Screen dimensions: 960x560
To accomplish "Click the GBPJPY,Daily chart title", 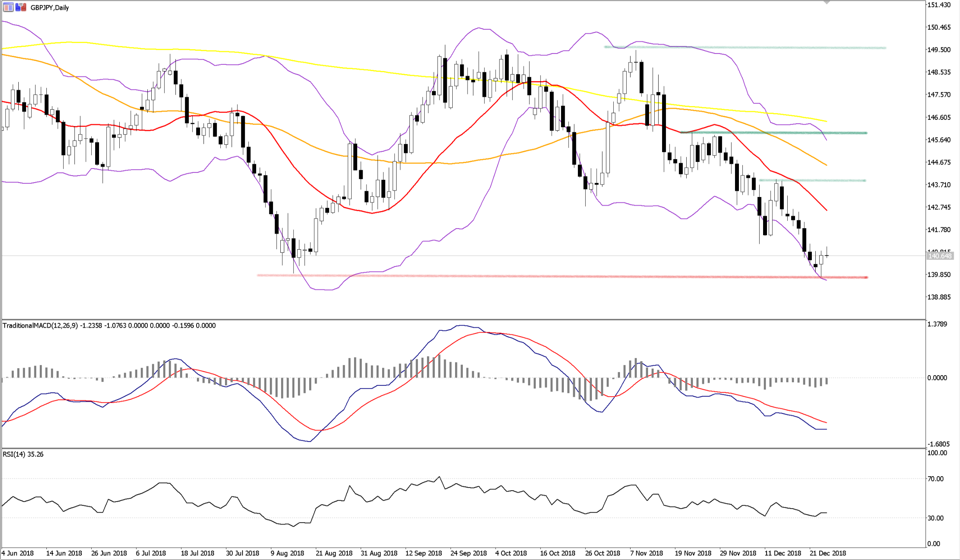I will point(50,8).
